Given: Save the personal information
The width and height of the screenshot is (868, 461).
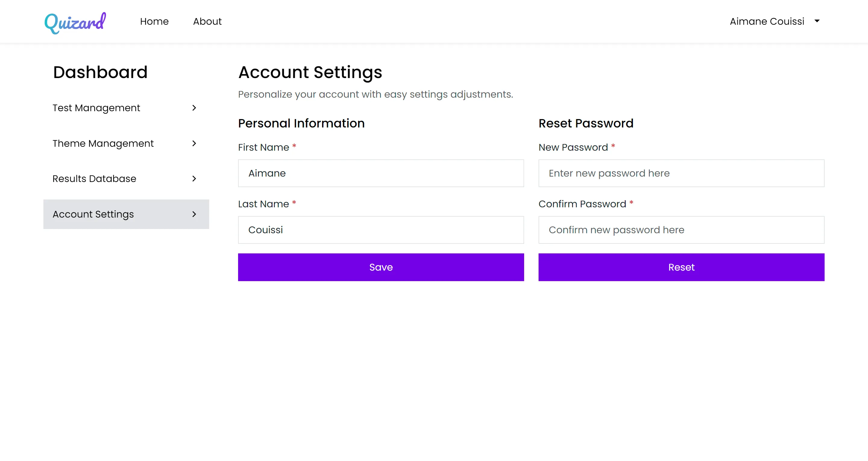Looking at the screenshot, I should click(381, 267).
